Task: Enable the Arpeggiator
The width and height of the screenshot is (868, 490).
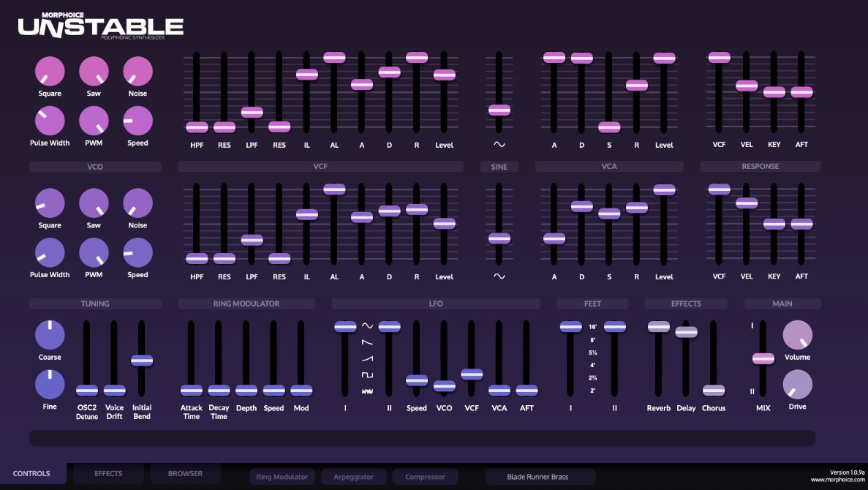Action: (353, 477)
